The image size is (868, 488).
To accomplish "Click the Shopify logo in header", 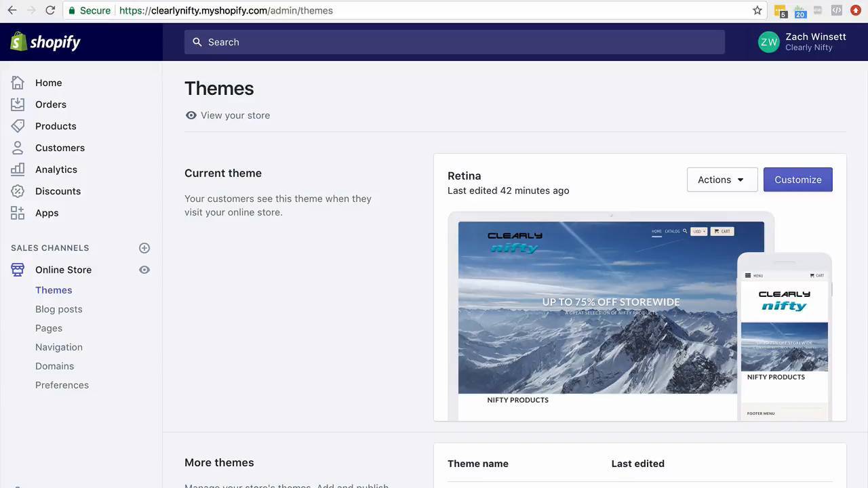I will point(45,42).
